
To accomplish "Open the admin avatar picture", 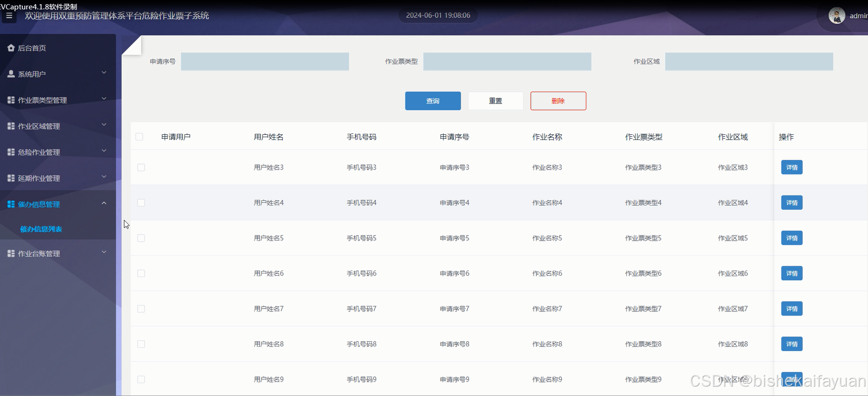I will (x=837, y=15).
